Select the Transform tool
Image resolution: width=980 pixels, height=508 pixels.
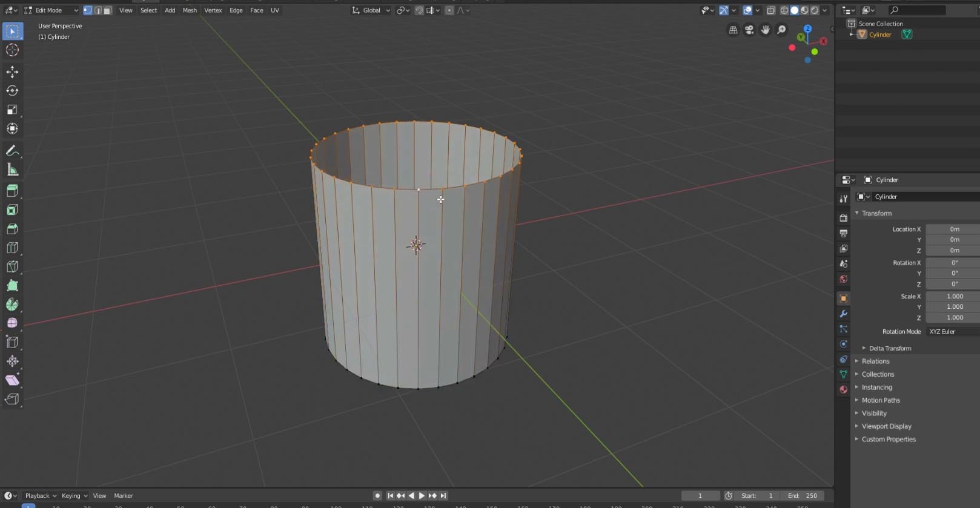coord(12,128)
